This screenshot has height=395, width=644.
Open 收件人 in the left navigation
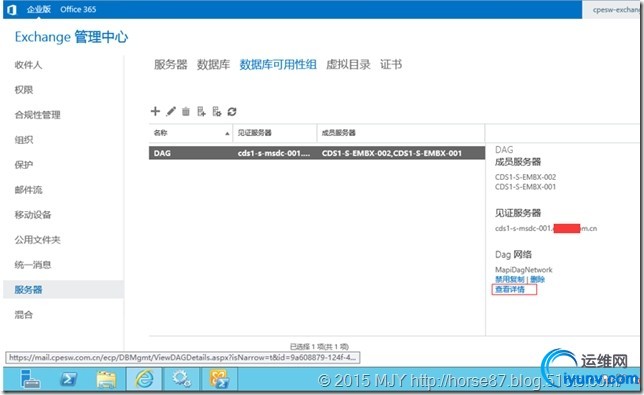pos(28,65)
